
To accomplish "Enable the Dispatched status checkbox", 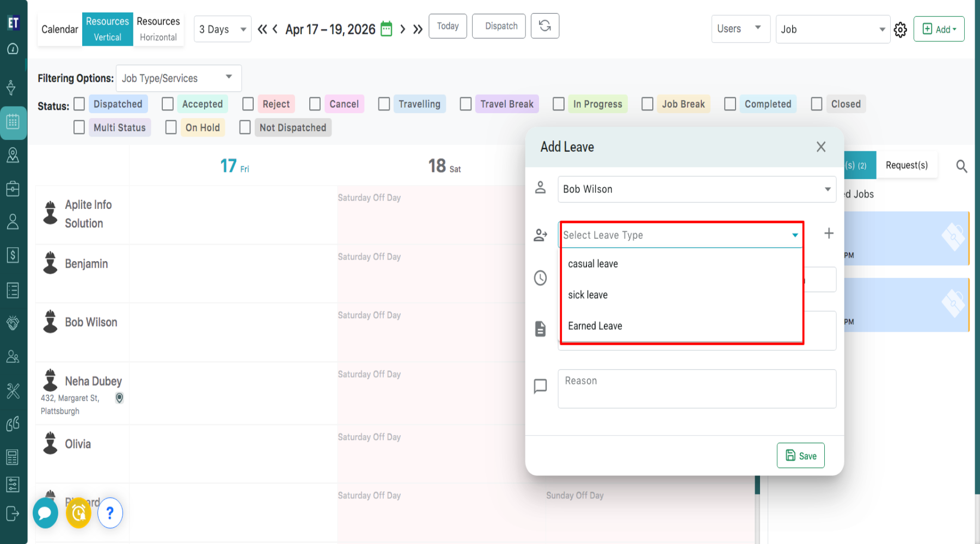I will (x=79, y=104).
